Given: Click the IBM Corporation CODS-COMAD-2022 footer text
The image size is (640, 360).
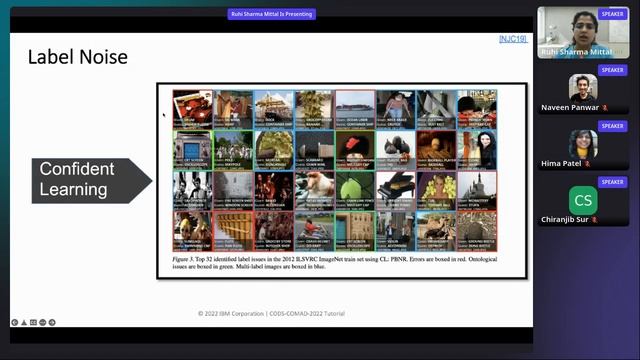Looking at the screenshot, I should [x=271, y=313].
